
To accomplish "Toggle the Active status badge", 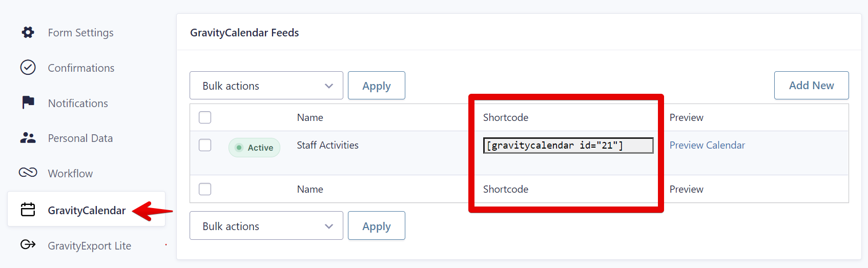I will [254, 148].
